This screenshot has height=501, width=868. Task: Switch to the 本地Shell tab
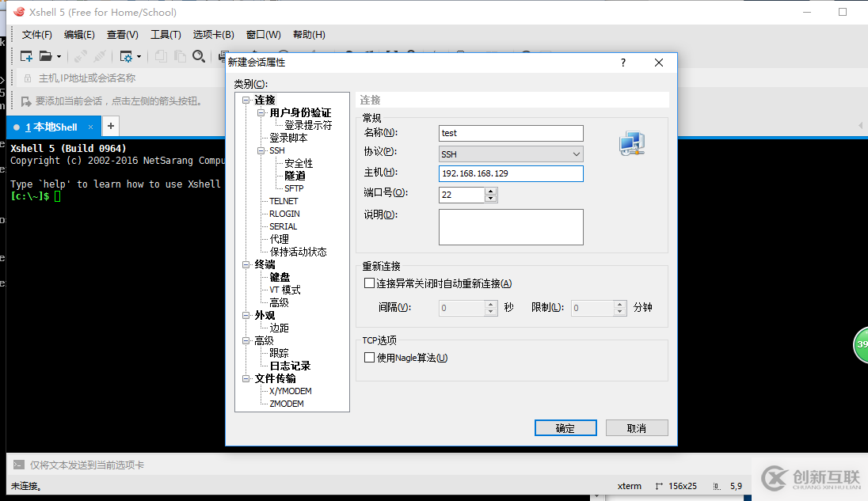pos(51,126)
